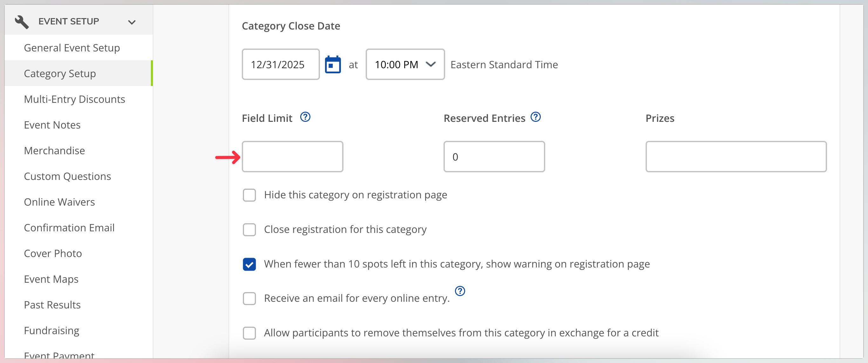868x363 pixels.
Task: Open Confirmation Email settings
Action: click(69, 228)
